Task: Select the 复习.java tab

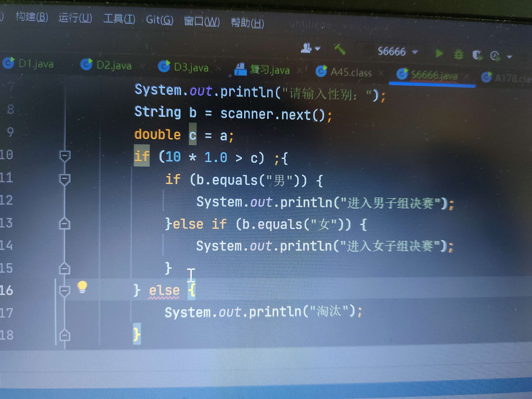Action: (x=269, y=70)
